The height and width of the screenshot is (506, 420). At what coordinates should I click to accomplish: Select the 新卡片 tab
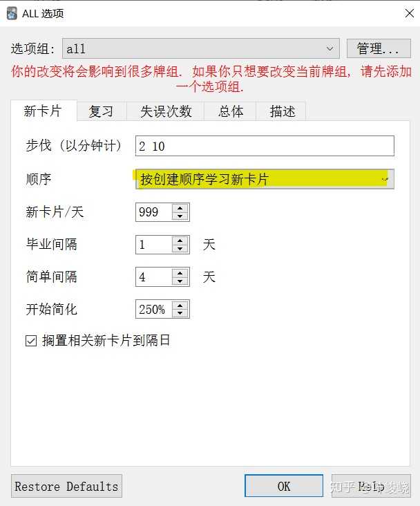[x=43, y=111]
